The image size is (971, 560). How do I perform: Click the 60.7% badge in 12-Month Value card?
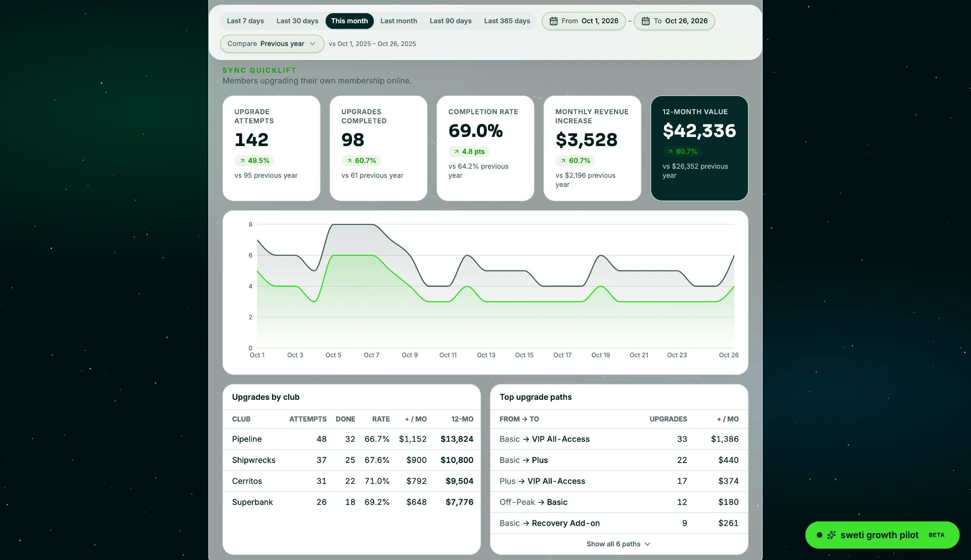682,152
